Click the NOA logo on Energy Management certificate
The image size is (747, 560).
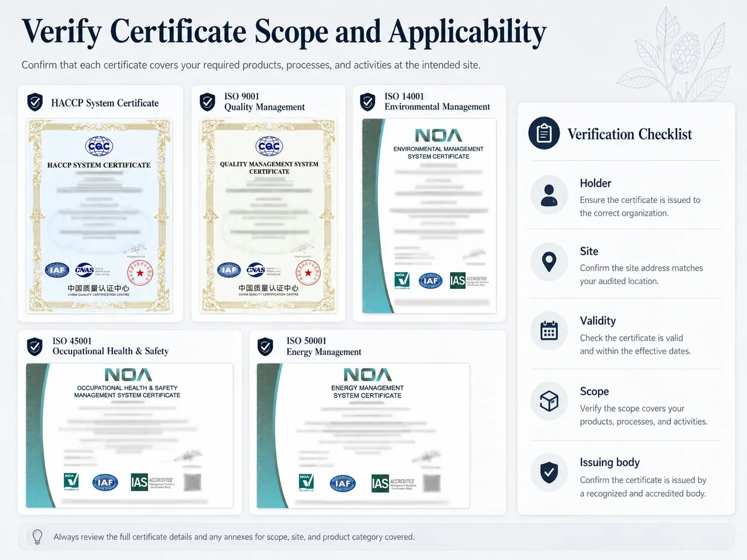[x=367, y=374]
